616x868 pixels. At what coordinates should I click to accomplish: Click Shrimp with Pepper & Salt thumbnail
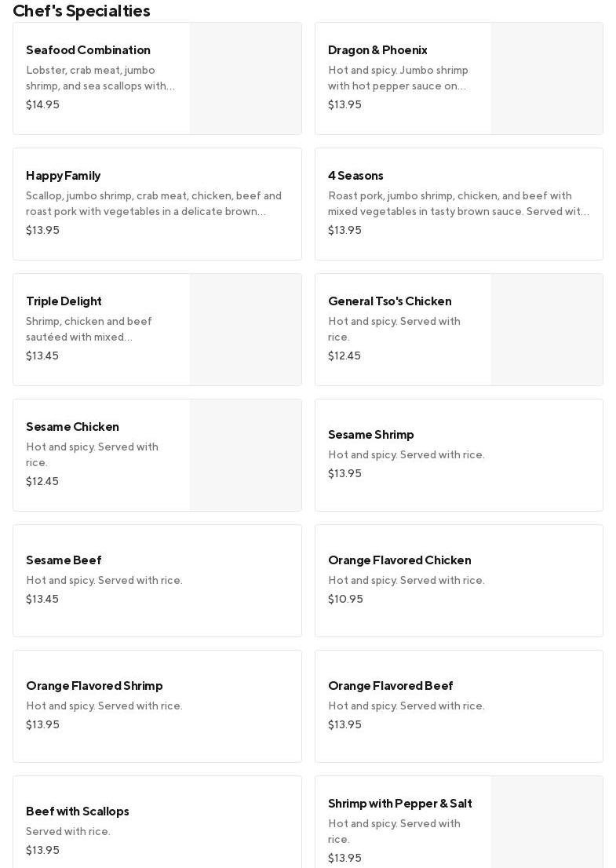pyautogui.click(x=547, y=824)
